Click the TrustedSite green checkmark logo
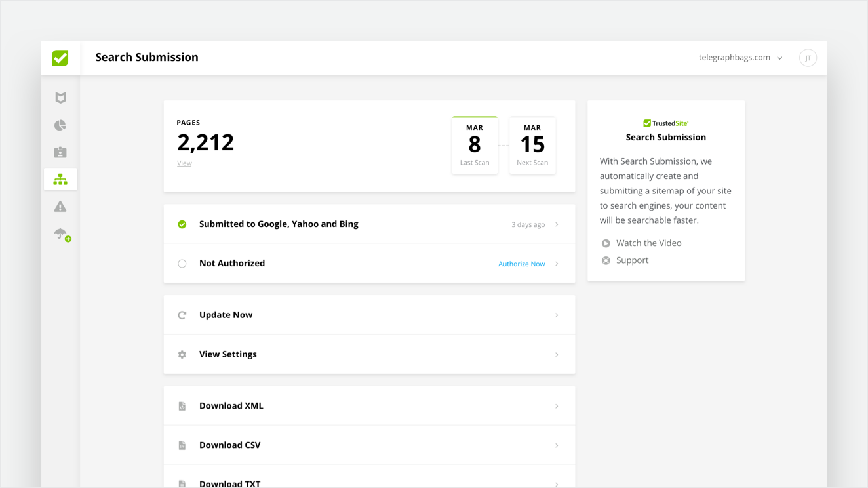The width and height of the screenshot is (868, 488). click(x=60, y=58)
